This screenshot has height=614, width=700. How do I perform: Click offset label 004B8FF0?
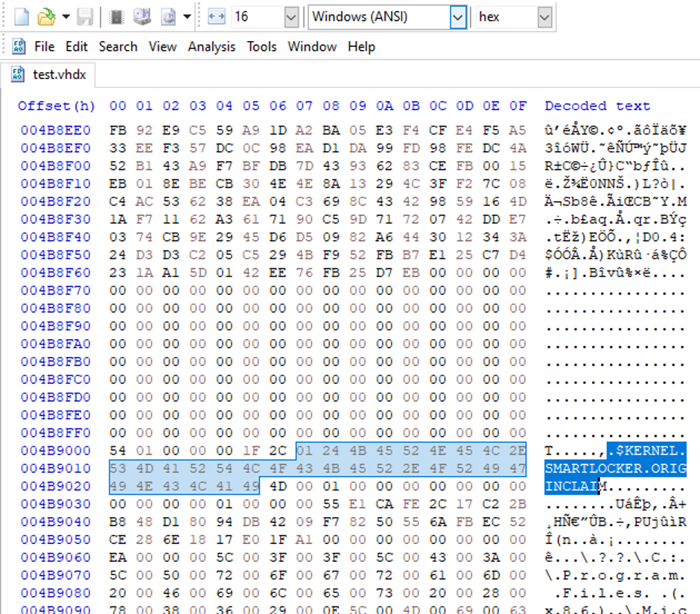(55, 433)
